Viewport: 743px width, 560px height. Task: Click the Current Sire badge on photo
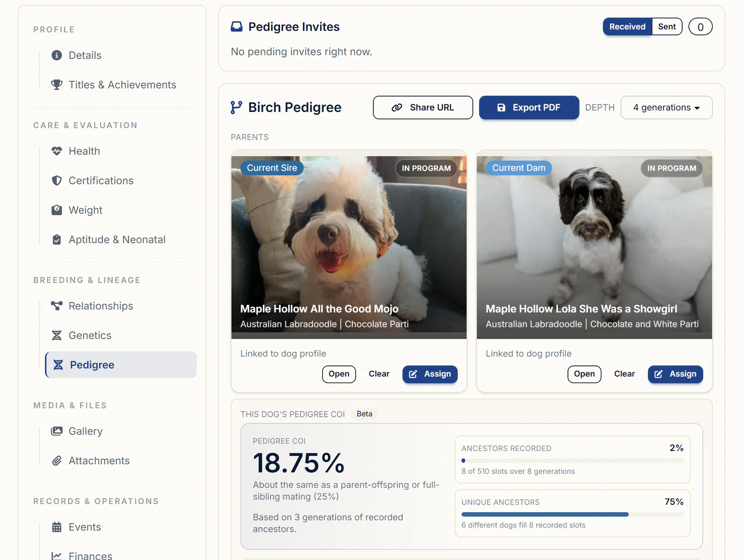pos(272,168)
